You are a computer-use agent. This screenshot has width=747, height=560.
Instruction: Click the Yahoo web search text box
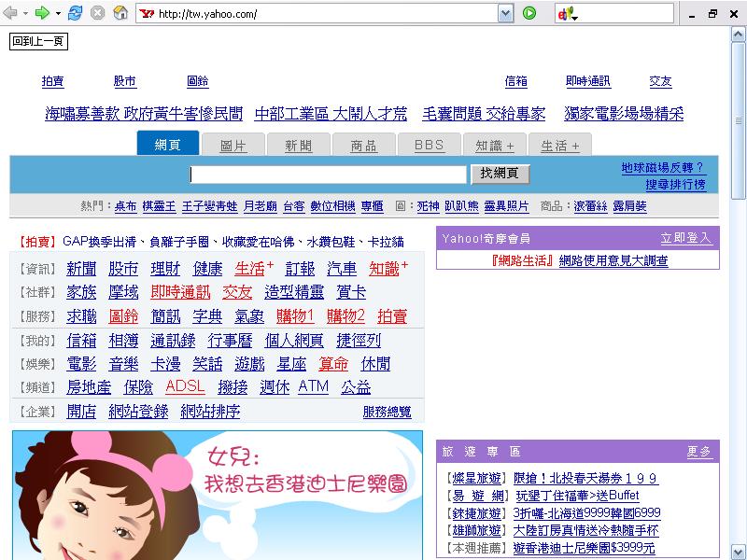click(328, 175)
